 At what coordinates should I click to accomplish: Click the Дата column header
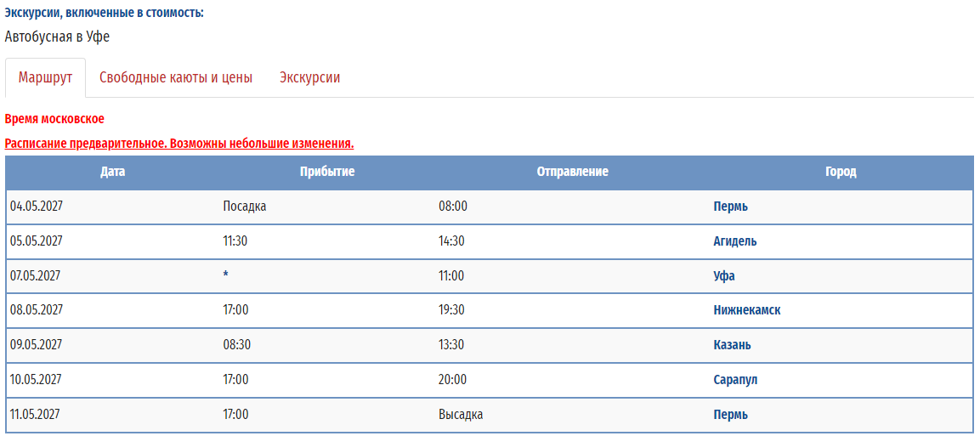(112, 173)
